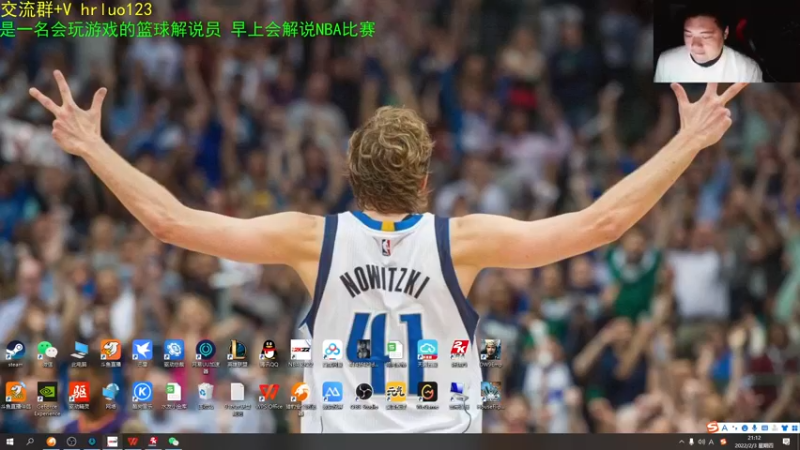
Task: Launch the UU accelerator dark circular icon
Action: click(206, 355)
